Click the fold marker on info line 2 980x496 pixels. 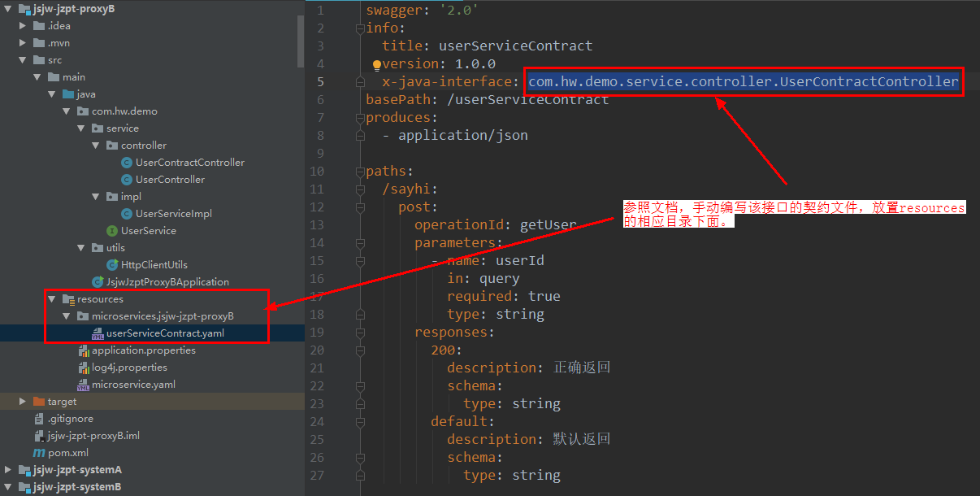tap(358, 28)
